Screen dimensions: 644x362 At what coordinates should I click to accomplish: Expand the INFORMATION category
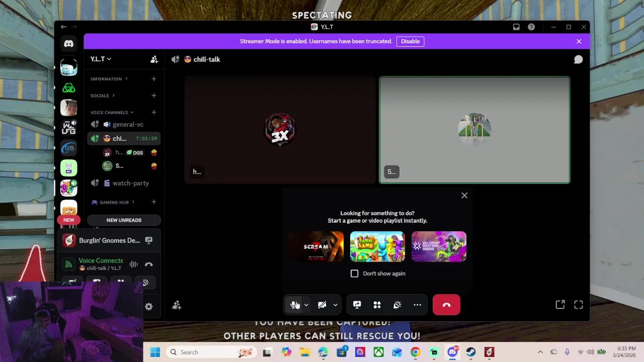pyautogui.click(x=109, y=79)
